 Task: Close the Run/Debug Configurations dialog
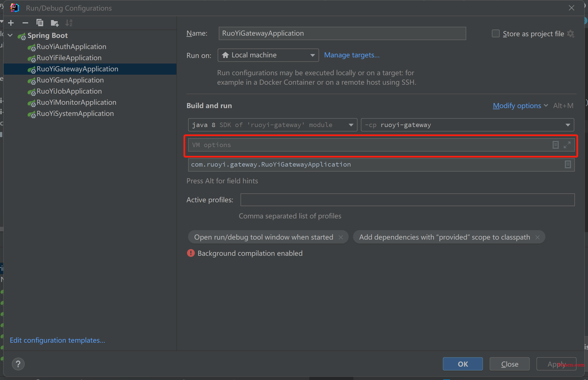click(572, 8)
